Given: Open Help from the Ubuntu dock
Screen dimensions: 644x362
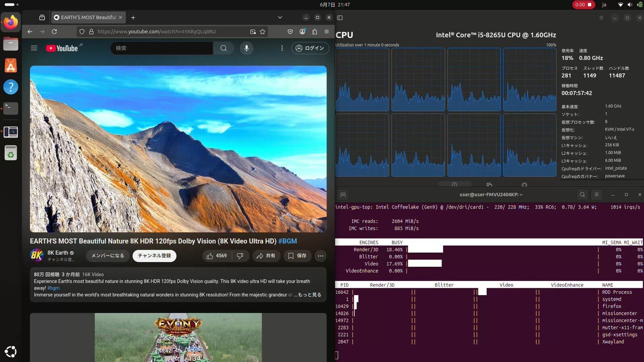Looking at the screenshot, I should pyautogui.click(x=11, y=87).
